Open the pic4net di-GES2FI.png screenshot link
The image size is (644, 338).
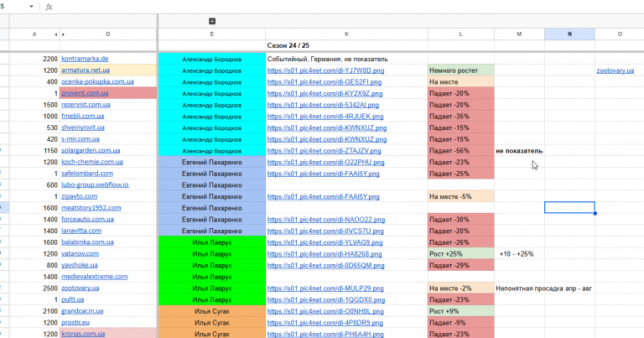(325, 82)
